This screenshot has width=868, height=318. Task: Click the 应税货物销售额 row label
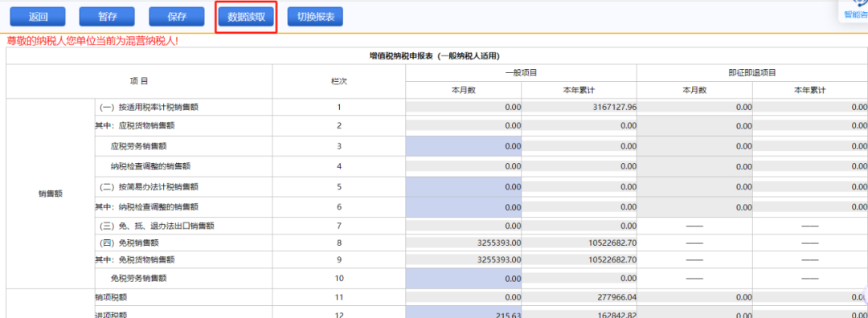pyautogui.click(x=135, y=125)
